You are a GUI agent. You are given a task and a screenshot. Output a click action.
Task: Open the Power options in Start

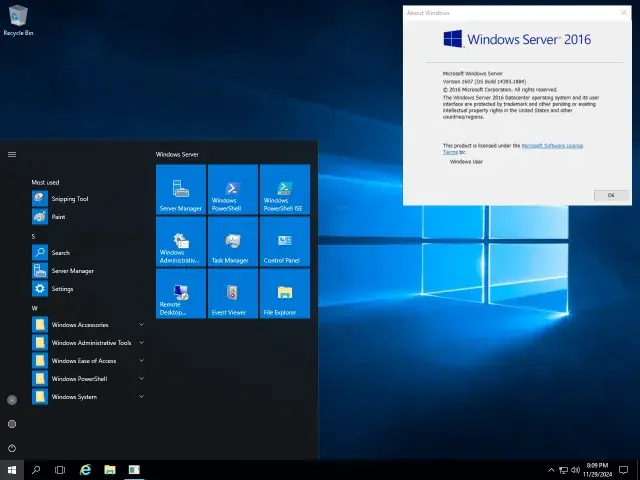12,448
